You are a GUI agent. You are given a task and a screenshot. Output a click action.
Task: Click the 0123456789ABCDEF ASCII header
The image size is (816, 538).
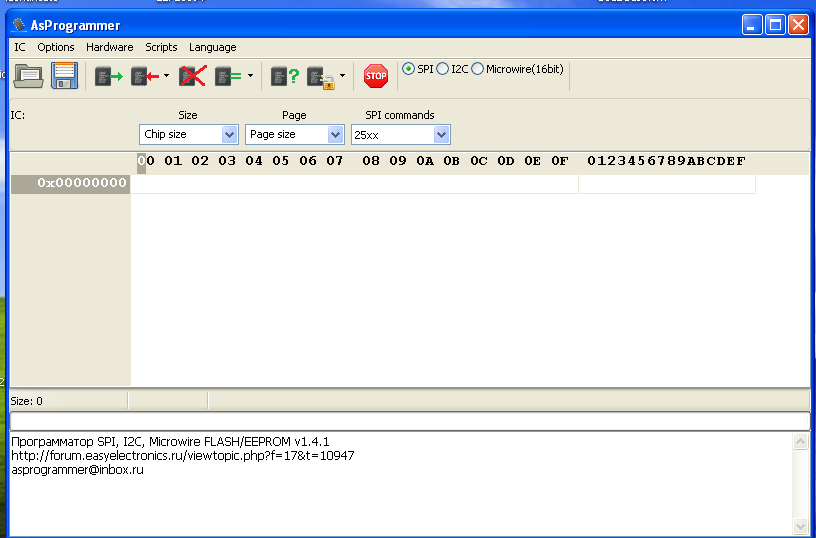667,161
